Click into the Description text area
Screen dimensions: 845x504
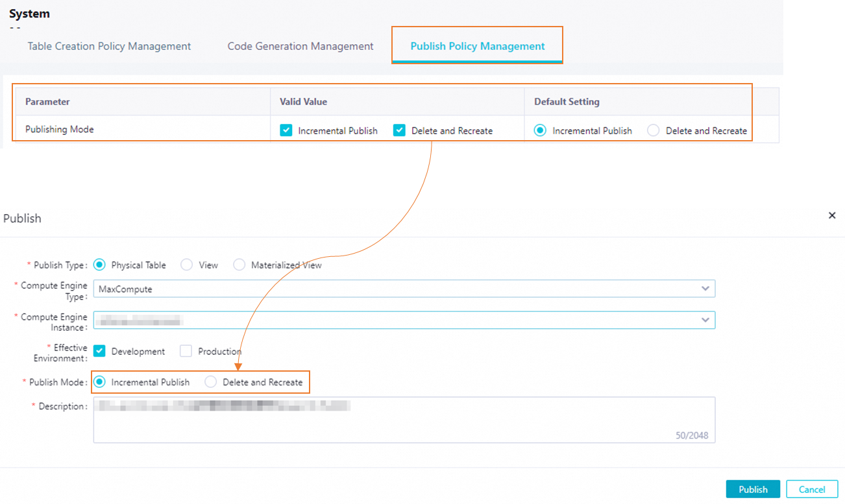point(404,420)
